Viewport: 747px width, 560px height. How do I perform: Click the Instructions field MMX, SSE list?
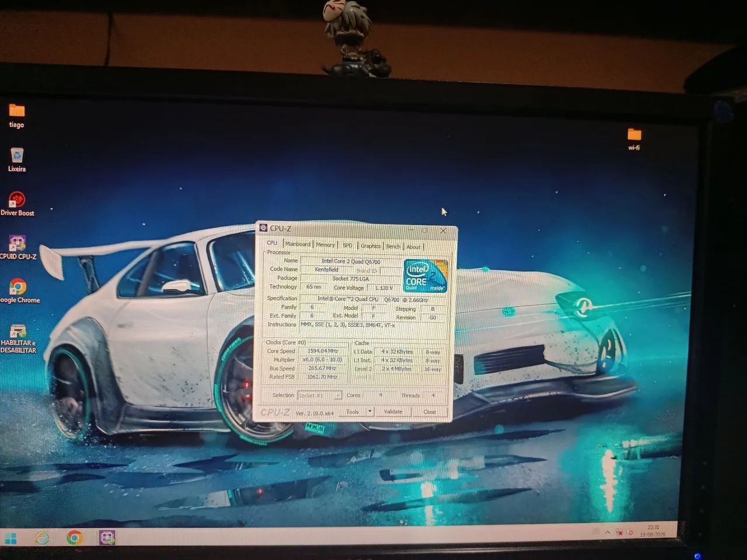[373, 325]
